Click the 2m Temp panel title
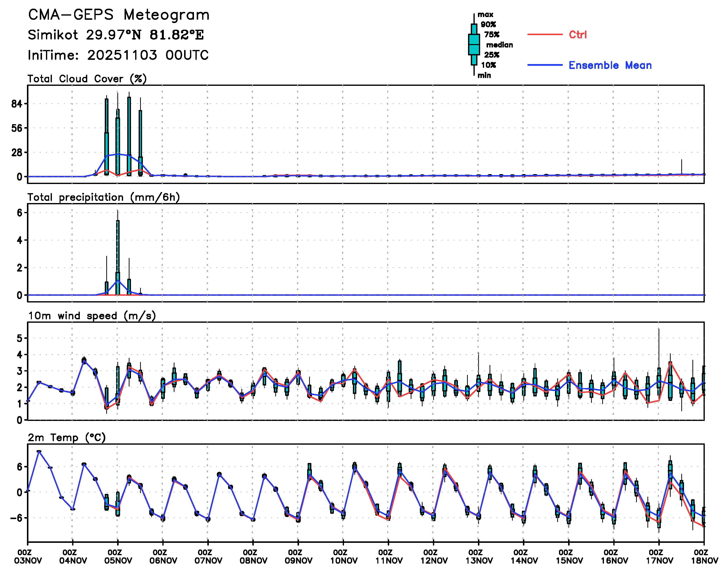The height and width of the screenshot is (574, 728). 66,437
